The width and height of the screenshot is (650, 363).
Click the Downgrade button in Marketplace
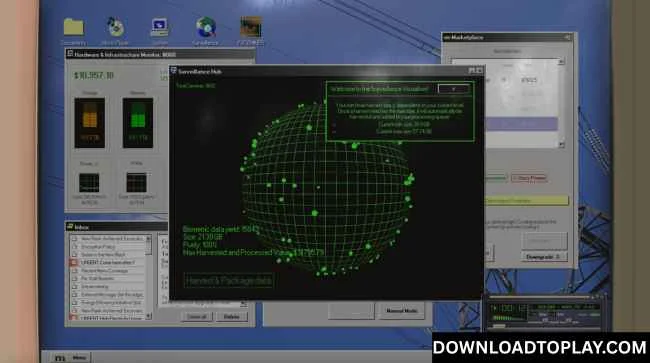(x=544, y=257)
